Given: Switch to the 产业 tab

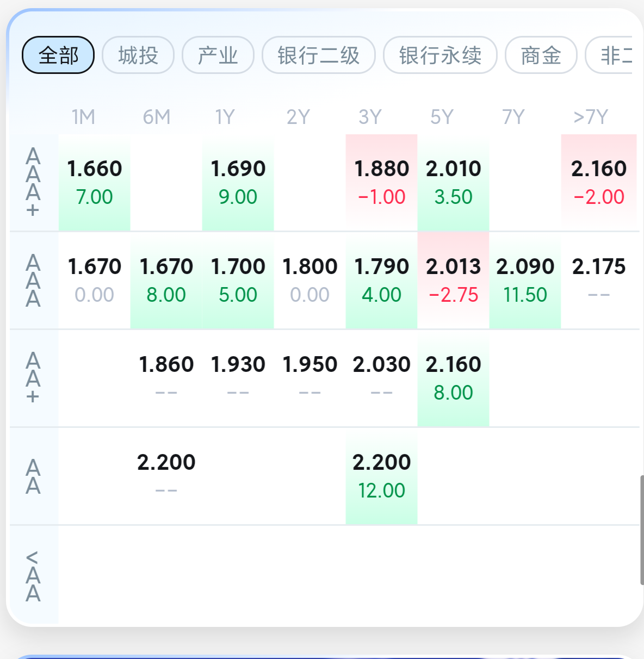Looking at the screenshot, I should (x=218, y=55).
